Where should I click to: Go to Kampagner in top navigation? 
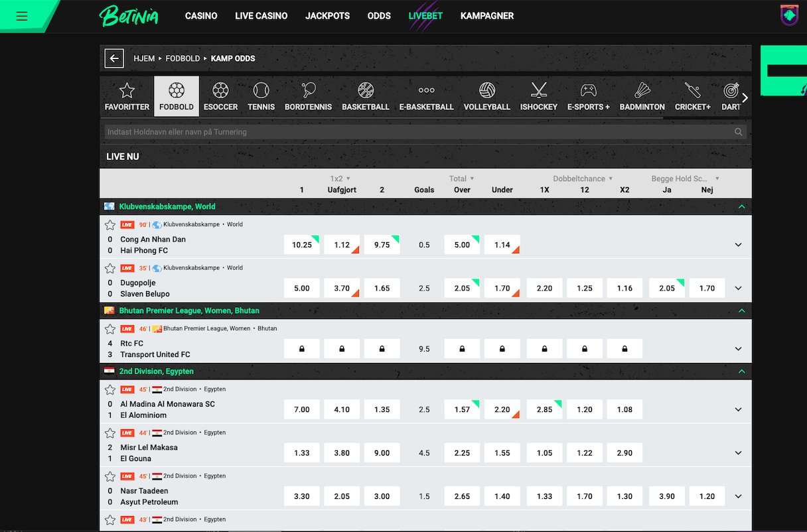coord(486,16)
